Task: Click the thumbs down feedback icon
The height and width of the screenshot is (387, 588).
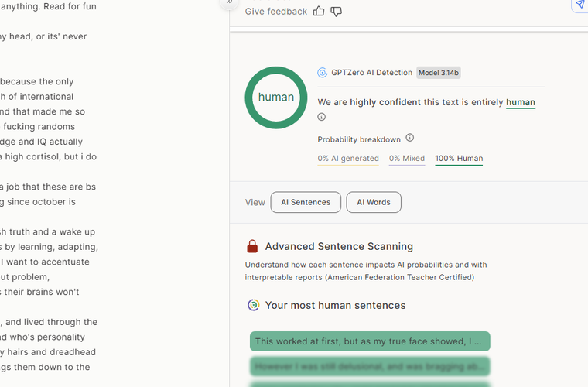Action: click(337, 11)
